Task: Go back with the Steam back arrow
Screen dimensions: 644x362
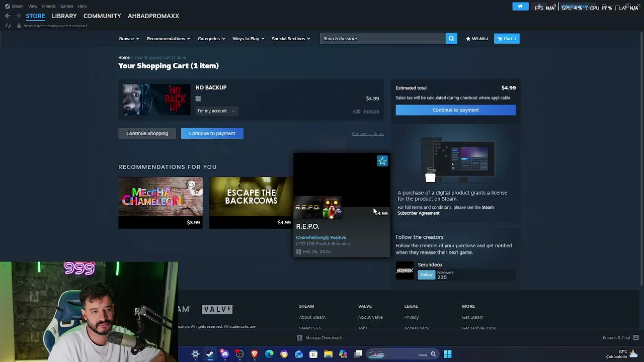Action: click(8, 16)
